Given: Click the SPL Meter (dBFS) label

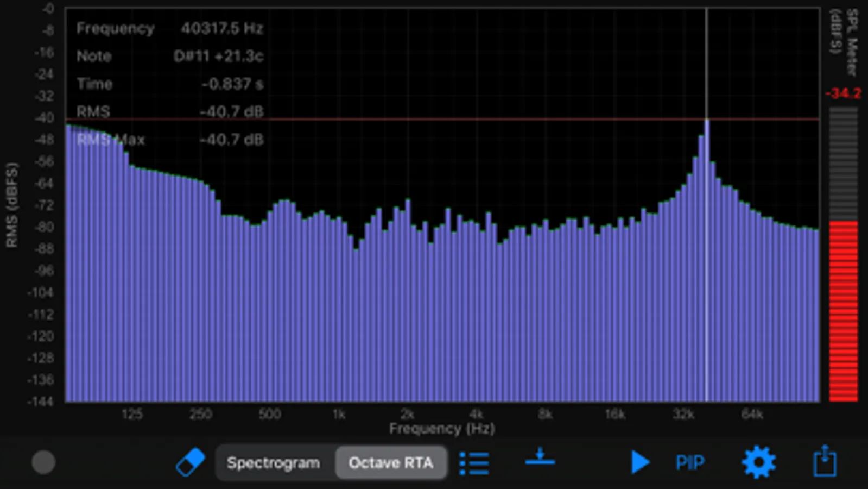Looking at the screenshot, I should (844, 41).
